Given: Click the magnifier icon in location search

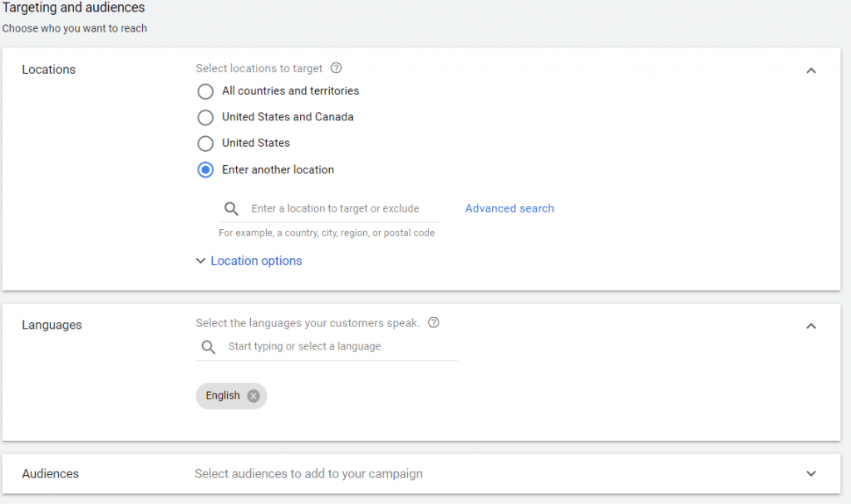Looking at the screenshot, I should point(232,209).
